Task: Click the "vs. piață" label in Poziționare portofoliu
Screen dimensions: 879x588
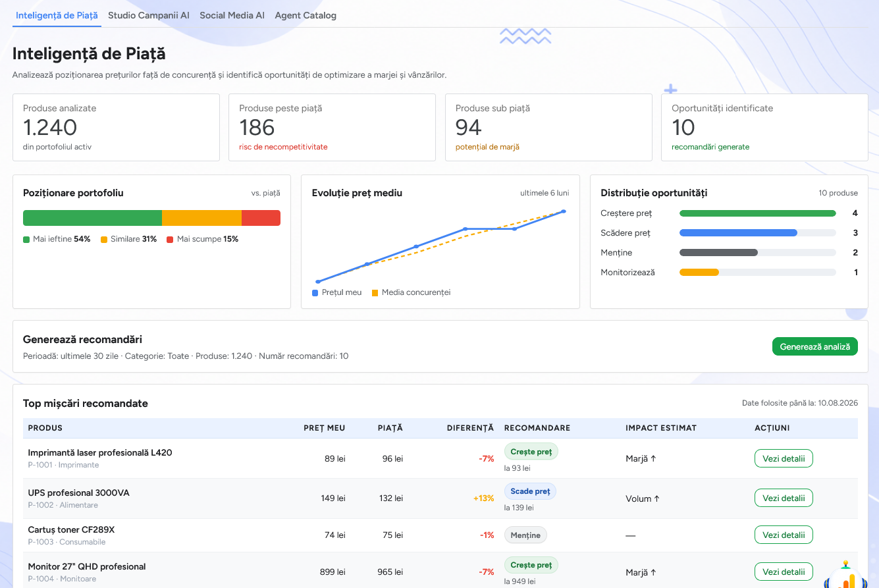Action: (266, 193)
